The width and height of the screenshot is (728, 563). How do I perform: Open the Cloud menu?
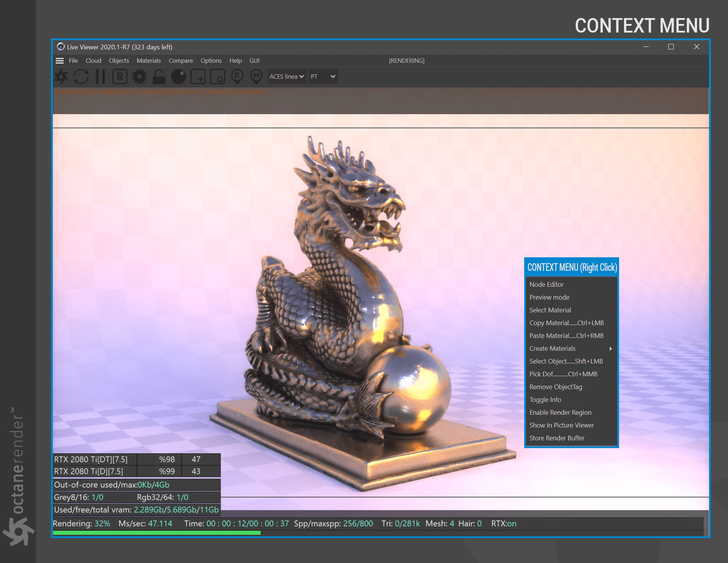[x=94, y=61]
